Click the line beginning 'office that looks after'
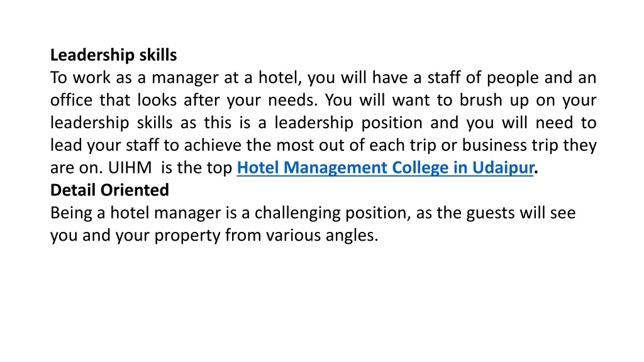Screen dimensions: 644x362 [323, 101]
